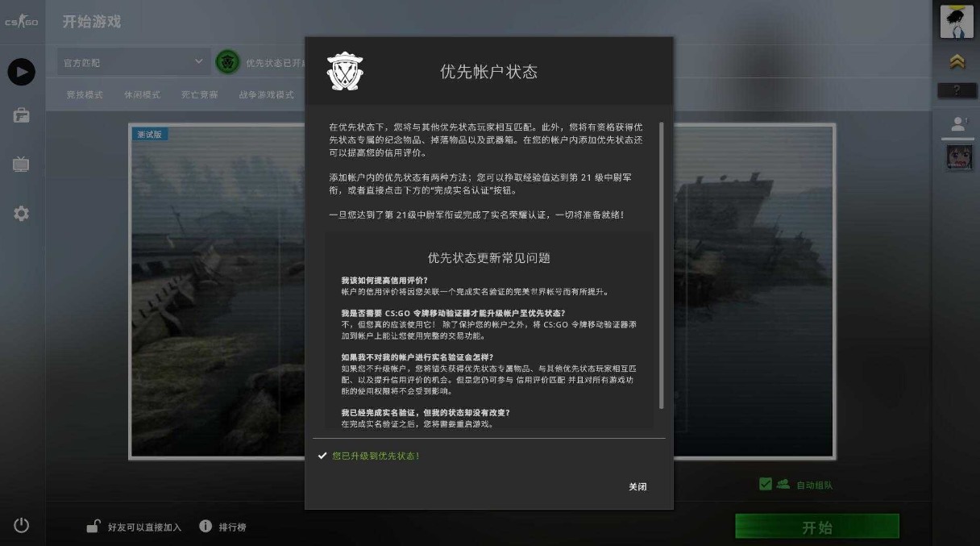Click the question mark box in right sidebar

coord(957,90)
